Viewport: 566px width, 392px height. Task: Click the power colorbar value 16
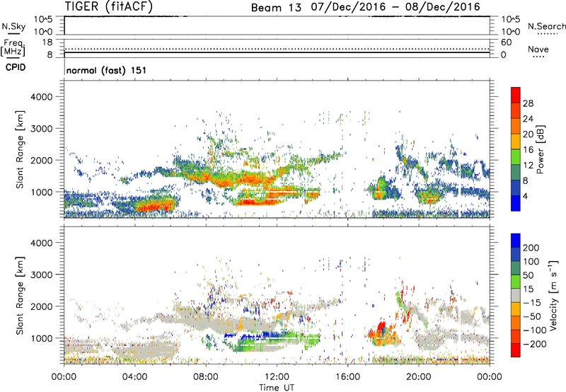tap(528, 150)
